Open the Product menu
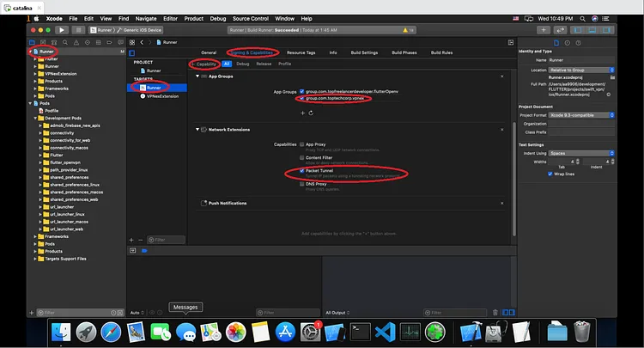 (193, 19)
